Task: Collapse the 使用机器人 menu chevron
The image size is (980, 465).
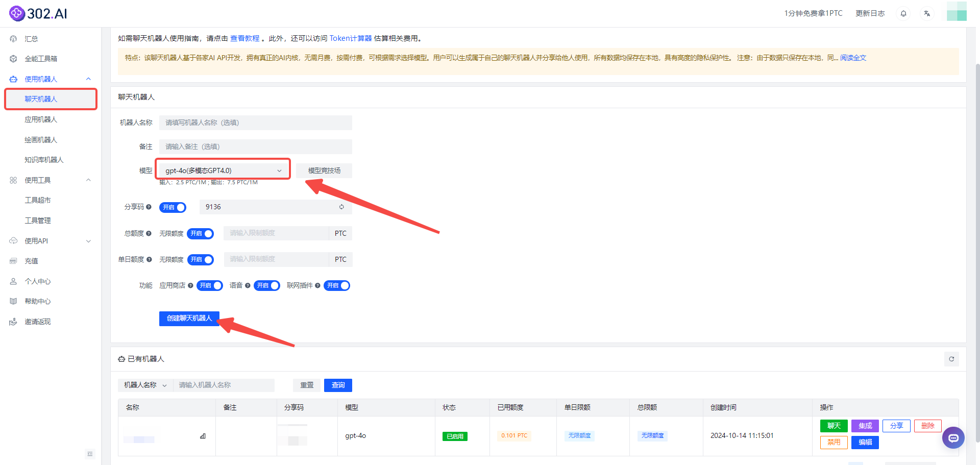Action: 88,79
